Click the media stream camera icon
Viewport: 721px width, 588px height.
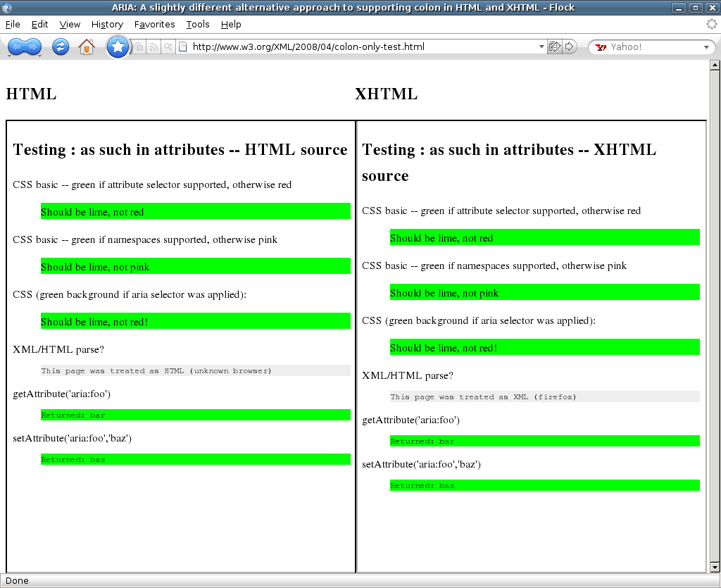click(139, 47)
